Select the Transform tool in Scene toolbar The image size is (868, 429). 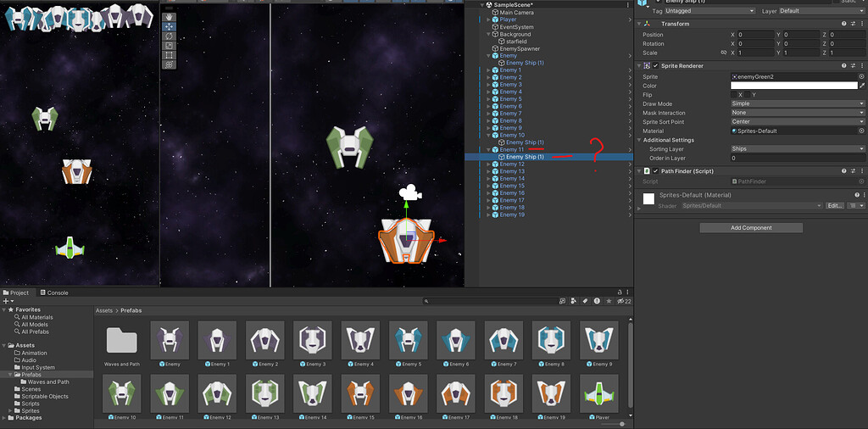point(169,64)
